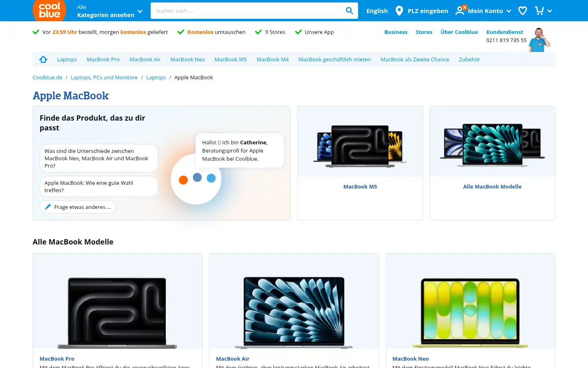Click the customer service employee picture

click(539, 40)
